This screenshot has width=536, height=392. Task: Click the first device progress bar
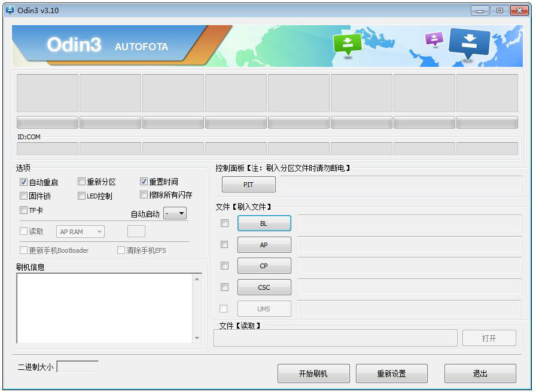(47, 122)
